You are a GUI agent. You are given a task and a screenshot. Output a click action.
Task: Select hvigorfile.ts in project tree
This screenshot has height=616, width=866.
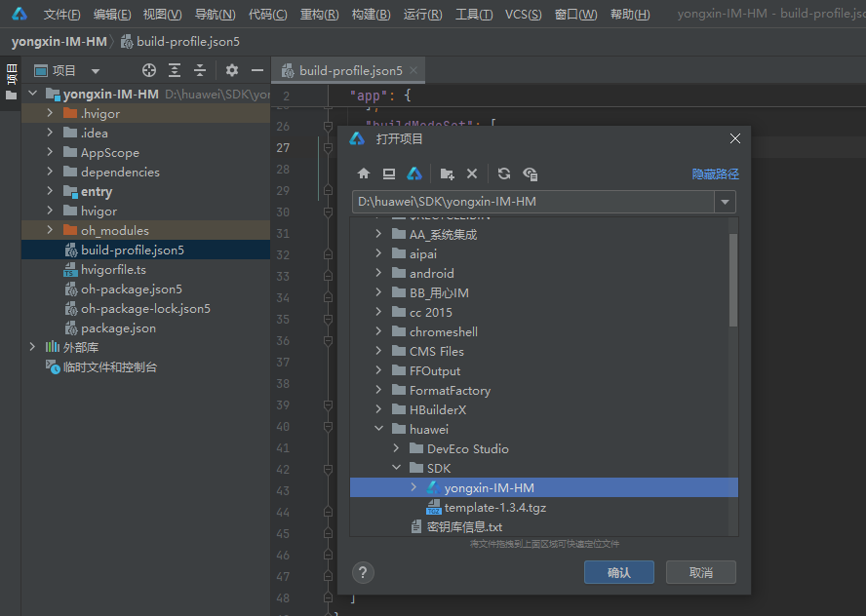[x=113, y=269]
